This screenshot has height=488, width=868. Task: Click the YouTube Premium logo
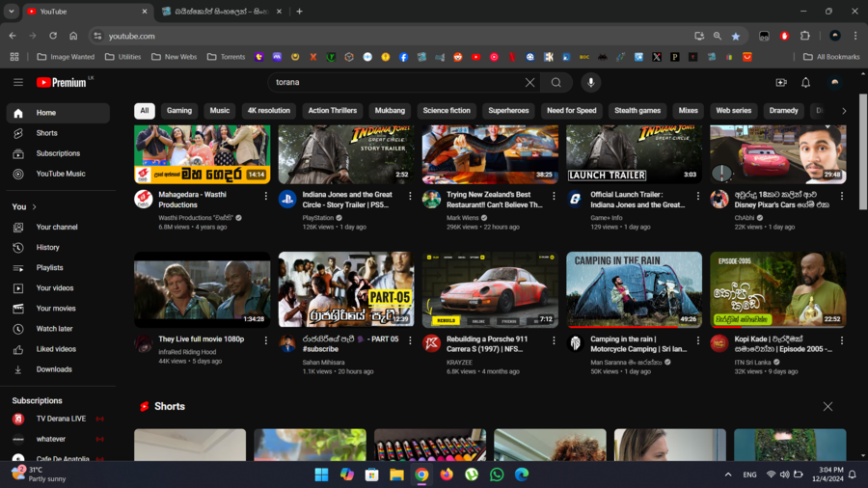[x=62, y=82]
